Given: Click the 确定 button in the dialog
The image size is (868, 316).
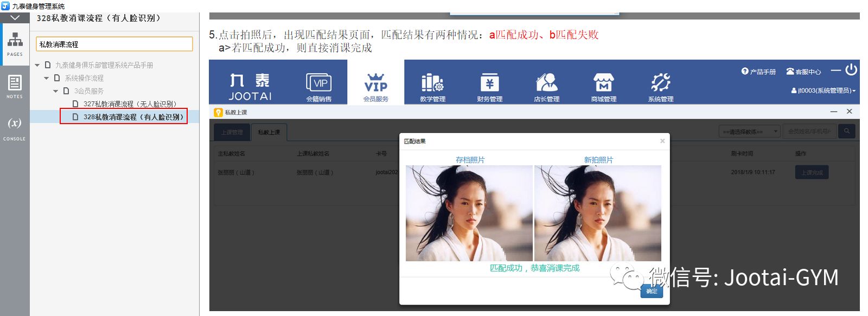Looking at the screenshot, I should 652,291.
